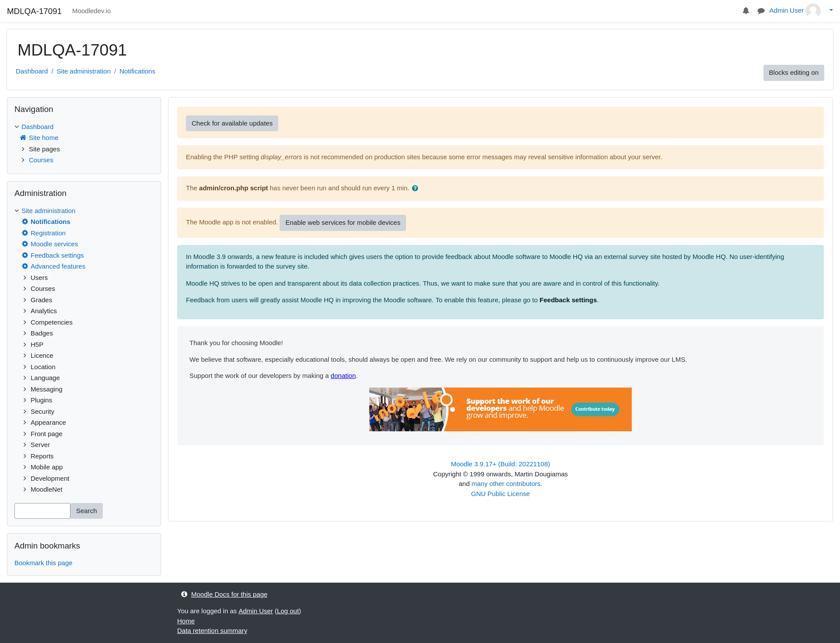
Task: Expand the Development admin section
Action: (25, 479)
